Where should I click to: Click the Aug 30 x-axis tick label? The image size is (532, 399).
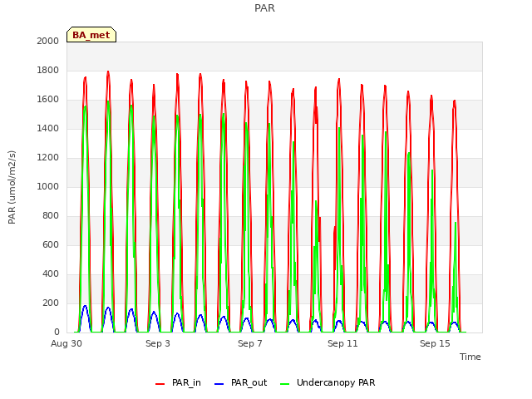coord(66,343)
